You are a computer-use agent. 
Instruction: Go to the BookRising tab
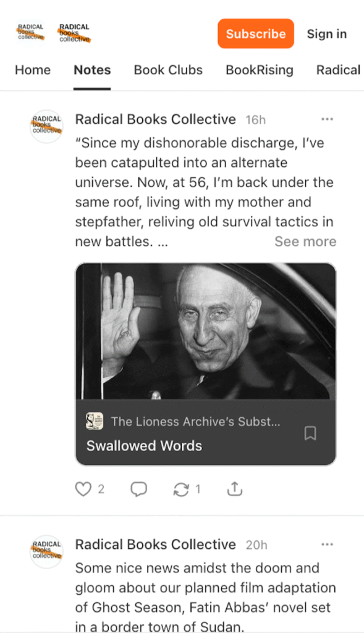tap(260, 70)
